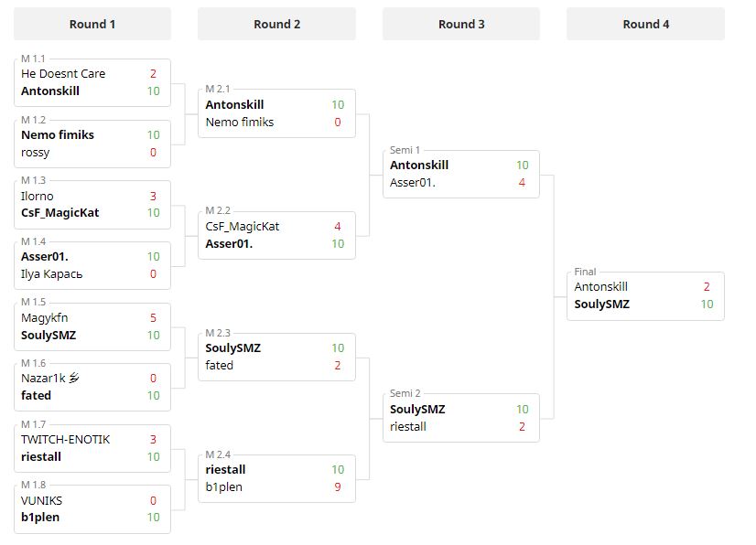Click TWITCH-ENOTIK in match M 1.7

tap(65, 440)
